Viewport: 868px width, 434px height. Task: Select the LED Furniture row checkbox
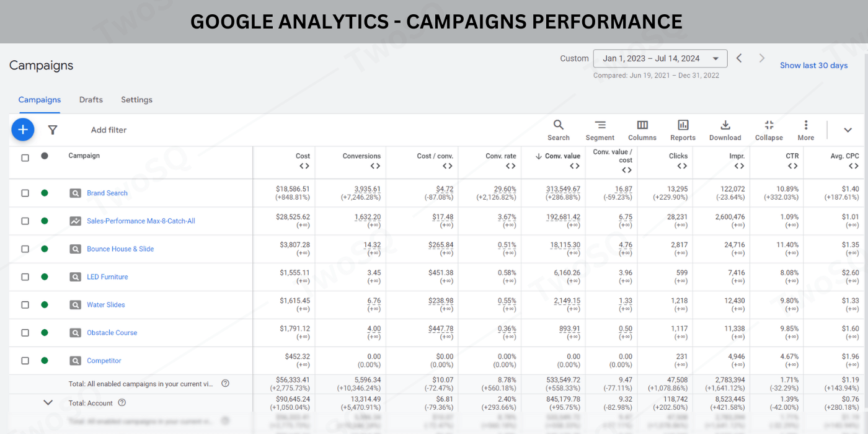point(25,277)
